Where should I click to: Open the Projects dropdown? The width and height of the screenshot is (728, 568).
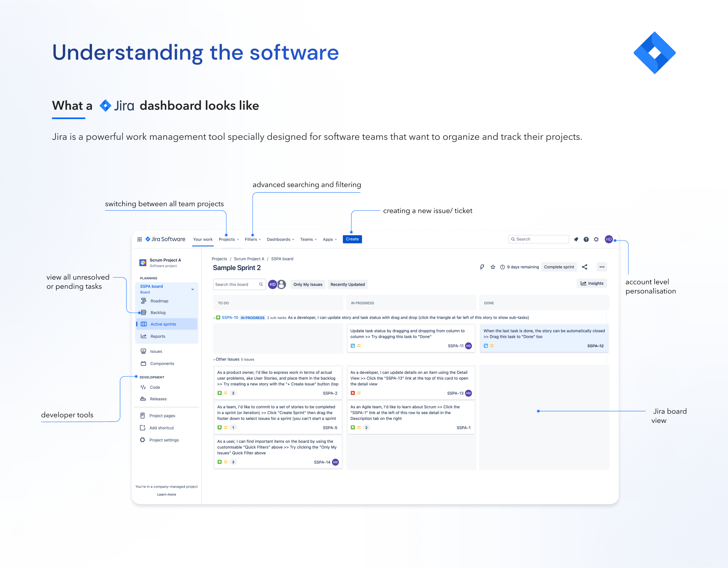229,239
